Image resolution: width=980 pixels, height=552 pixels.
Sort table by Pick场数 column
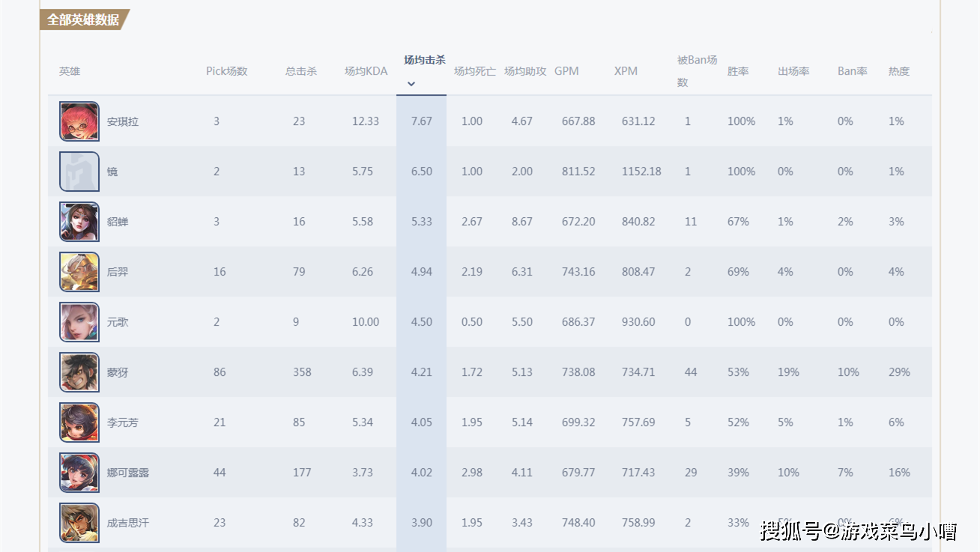(226, 71)
